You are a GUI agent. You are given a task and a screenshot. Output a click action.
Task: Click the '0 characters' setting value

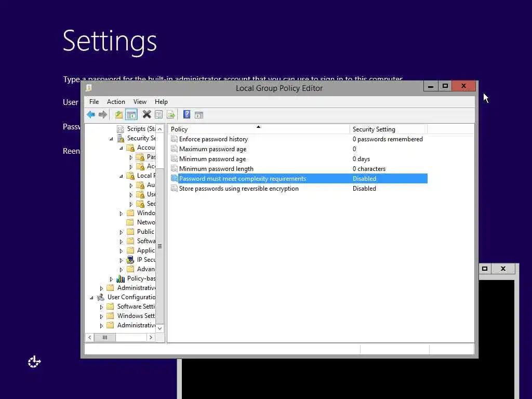[x=369, y=169]
